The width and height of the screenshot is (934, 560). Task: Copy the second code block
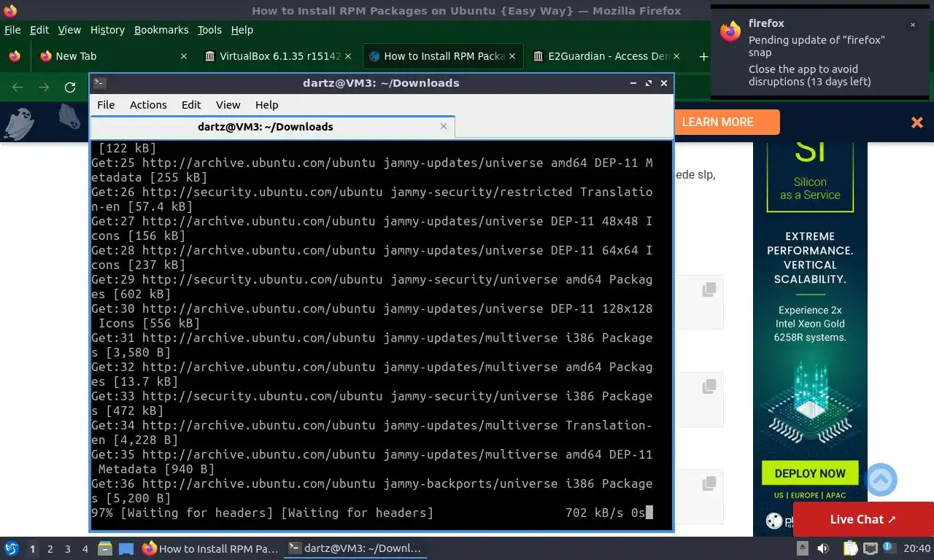[709, 386]
